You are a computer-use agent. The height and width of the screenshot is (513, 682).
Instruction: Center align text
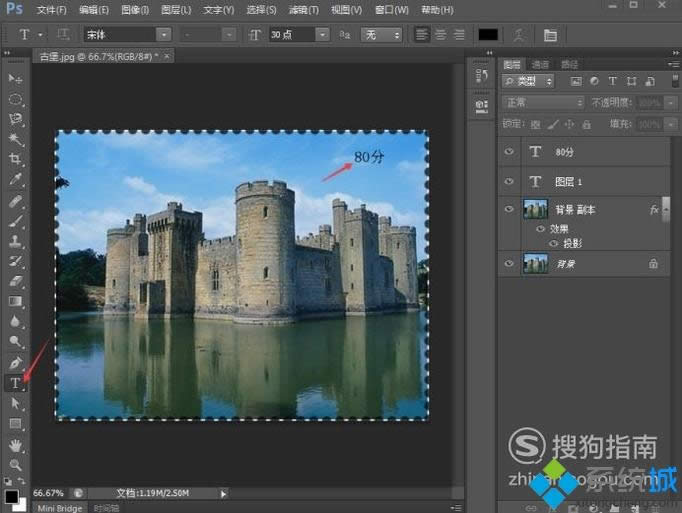tap(441, 34)
